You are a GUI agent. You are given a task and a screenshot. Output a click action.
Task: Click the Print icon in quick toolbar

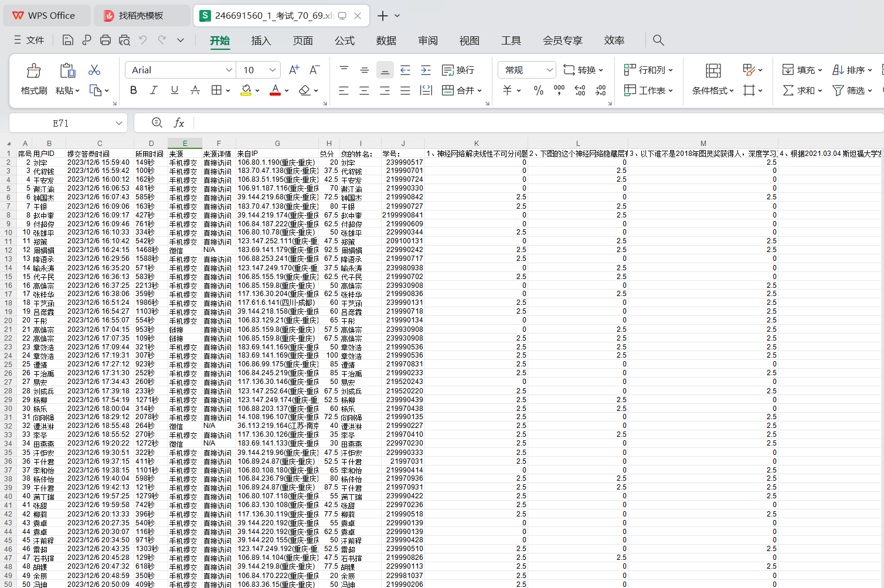pyautogui.click(x=106, y=40)
